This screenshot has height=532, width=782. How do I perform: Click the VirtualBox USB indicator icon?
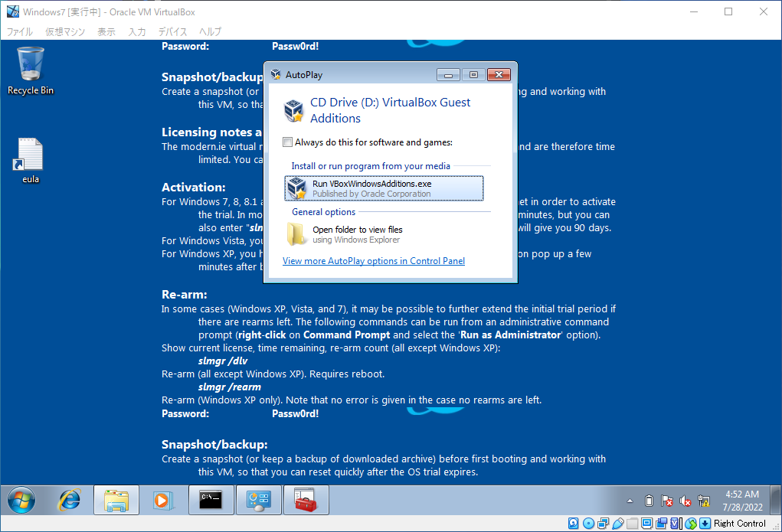click(x=618, y=523)
